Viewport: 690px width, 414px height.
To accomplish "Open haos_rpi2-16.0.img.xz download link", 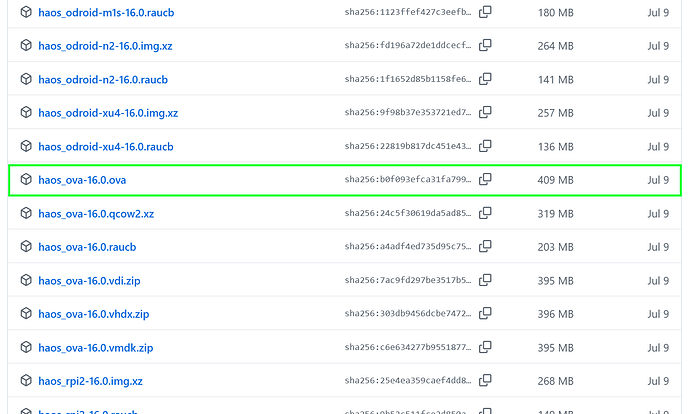I will (x=90, y=381).
